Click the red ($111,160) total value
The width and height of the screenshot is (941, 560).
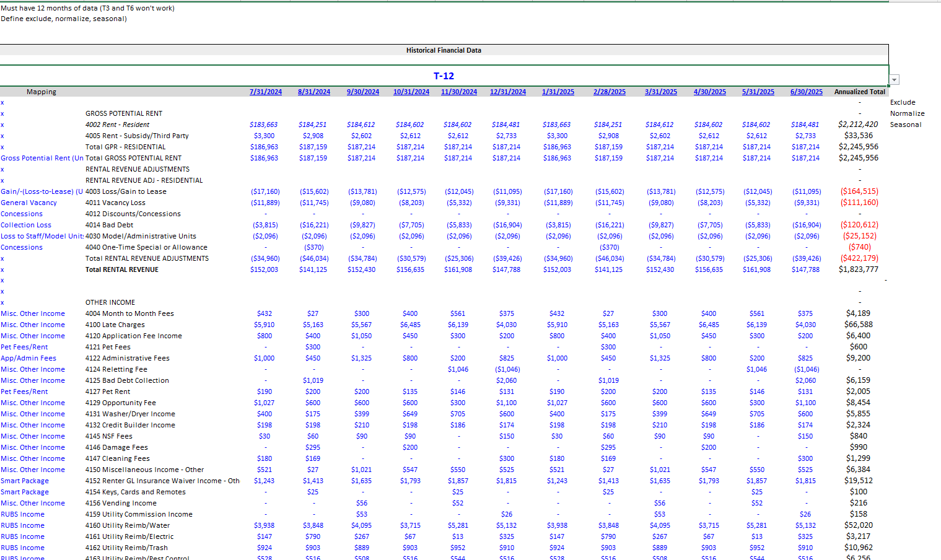pos(859,203)
